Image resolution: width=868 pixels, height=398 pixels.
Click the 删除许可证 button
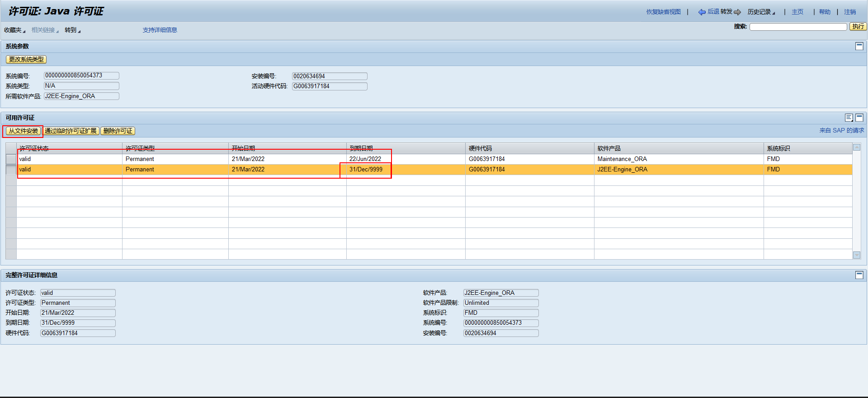click(118, 131)
